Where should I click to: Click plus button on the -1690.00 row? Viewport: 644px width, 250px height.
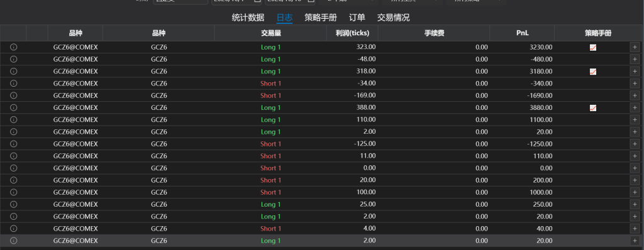(x=635, y=95)
